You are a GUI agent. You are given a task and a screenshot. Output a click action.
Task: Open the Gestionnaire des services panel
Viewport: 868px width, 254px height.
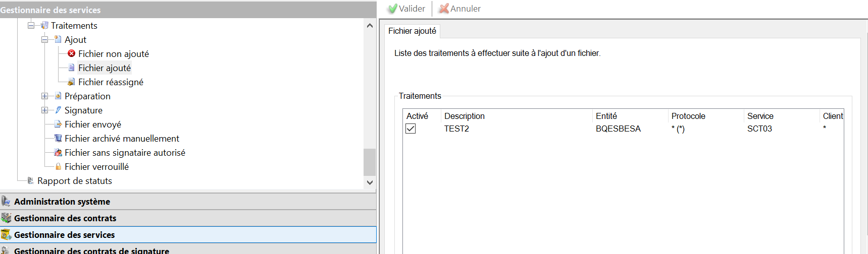(65, 235)
